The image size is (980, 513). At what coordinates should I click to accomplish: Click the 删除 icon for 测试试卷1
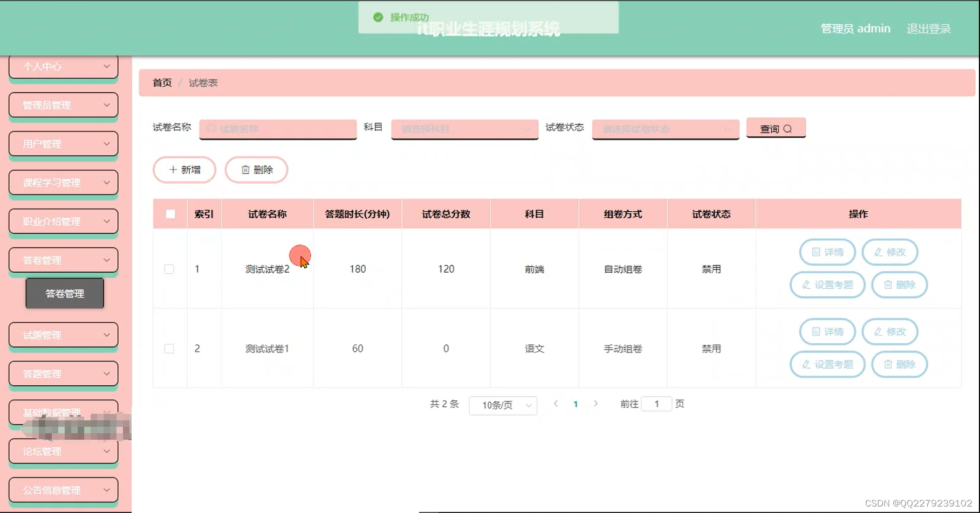(x=899, y=364)
